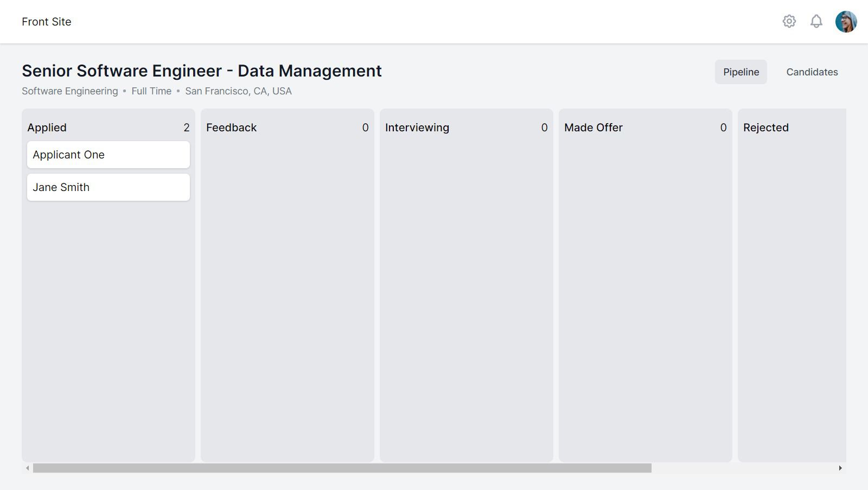
Task: Switch to the Candidates tab
Action: [x=812, y=72]
